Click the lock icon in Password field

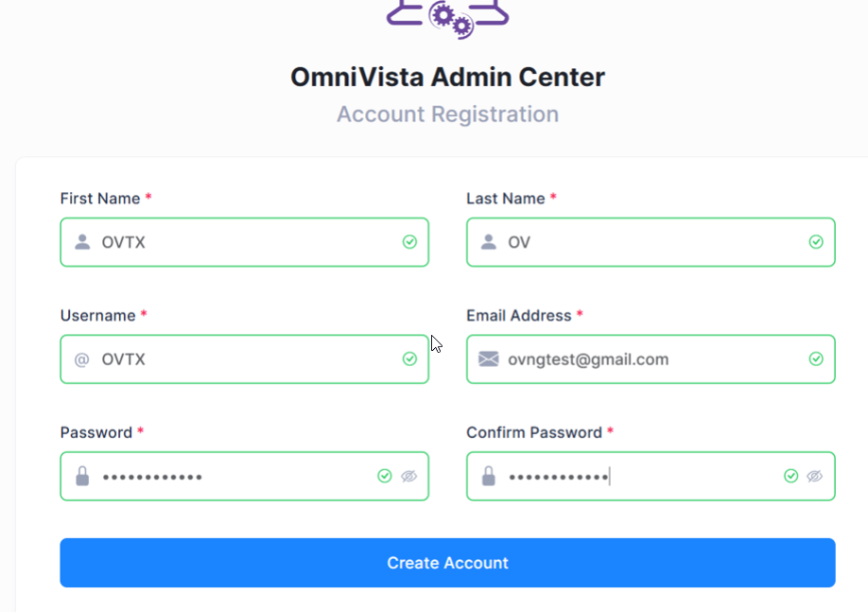pyautogui.click(x=82, y=476)
